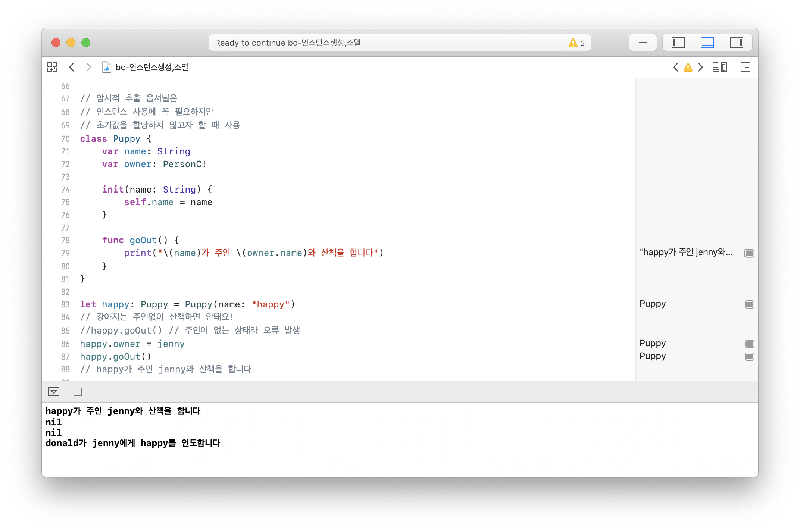Open bc-인스턴스생성,소멸 jump bar file menu
Screen dimensions: 800x532
151,67
